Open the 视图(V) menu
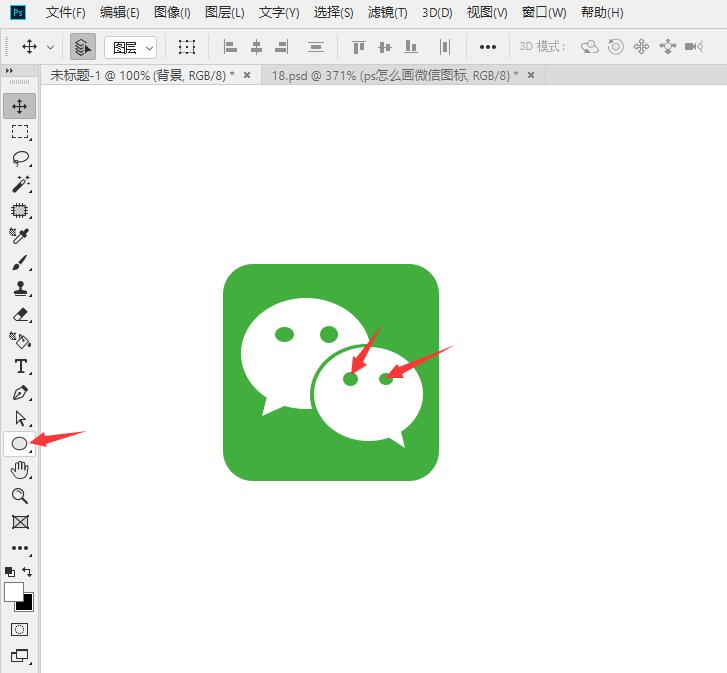 point(487,13)
